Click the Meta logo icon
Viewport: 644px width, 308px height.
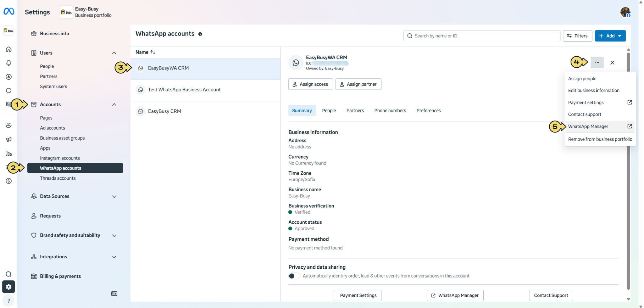click(x=9, y=12)
